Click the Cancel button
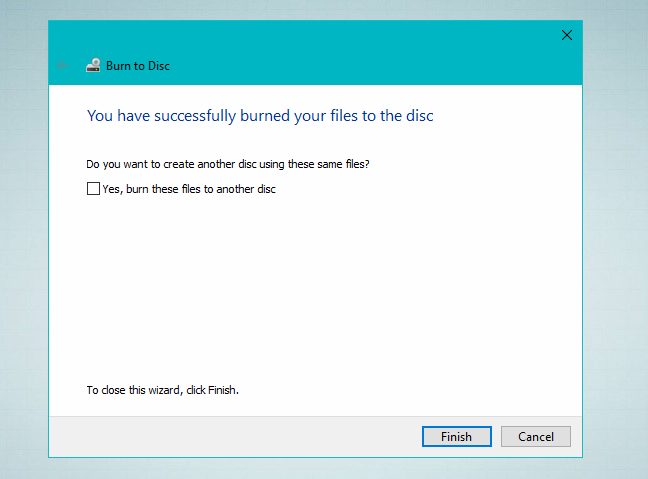Viewport: 648px width, 479px height. point(536,436)
